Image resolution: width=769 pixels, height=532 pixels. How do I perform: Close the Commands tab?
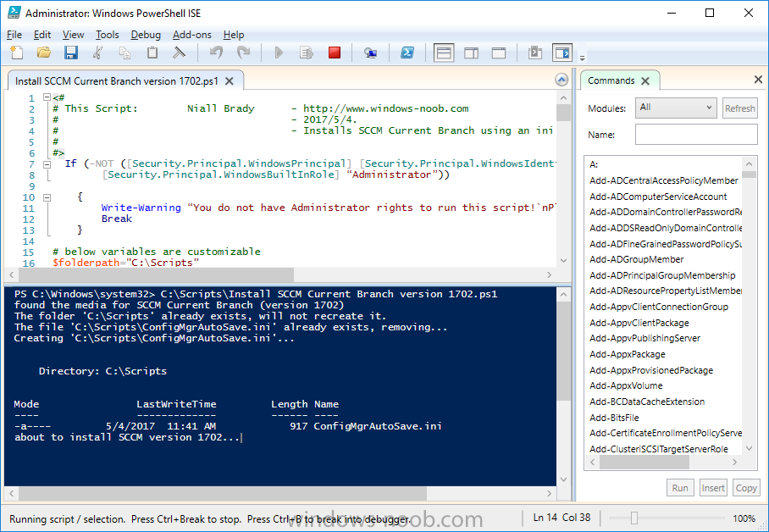click(645, 81)
